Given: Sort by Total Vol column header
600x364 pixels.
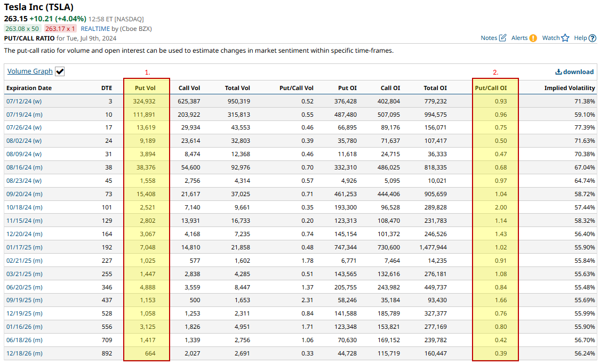Looking at the screenshot, I should coord(237,88).
